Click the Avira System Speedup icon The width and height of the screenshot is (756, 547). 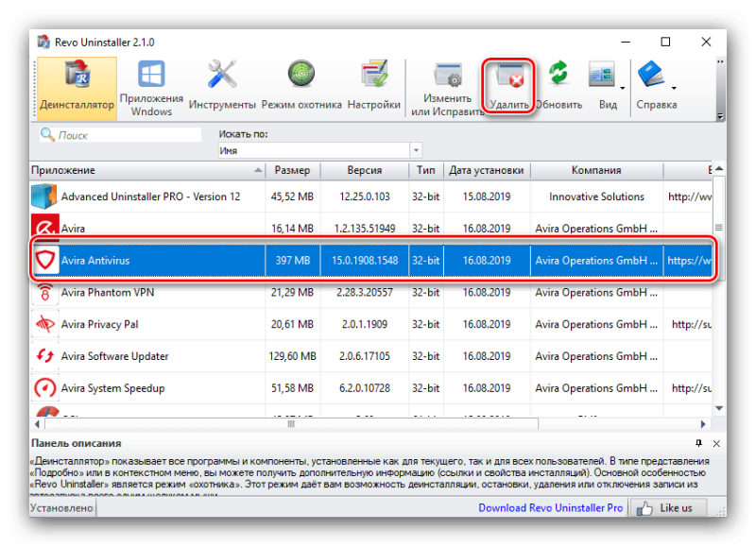tap(45, 388)
